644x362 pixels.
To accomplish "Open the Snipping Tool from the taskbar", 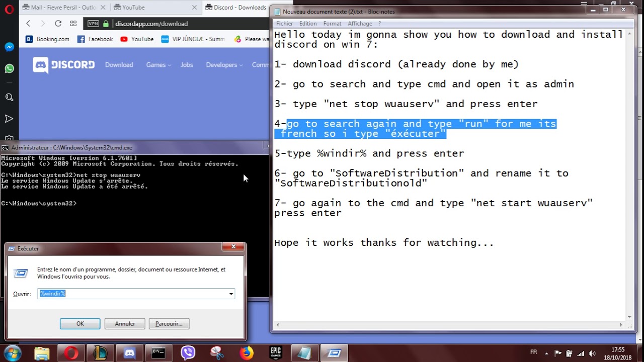I will coord(217,353).
